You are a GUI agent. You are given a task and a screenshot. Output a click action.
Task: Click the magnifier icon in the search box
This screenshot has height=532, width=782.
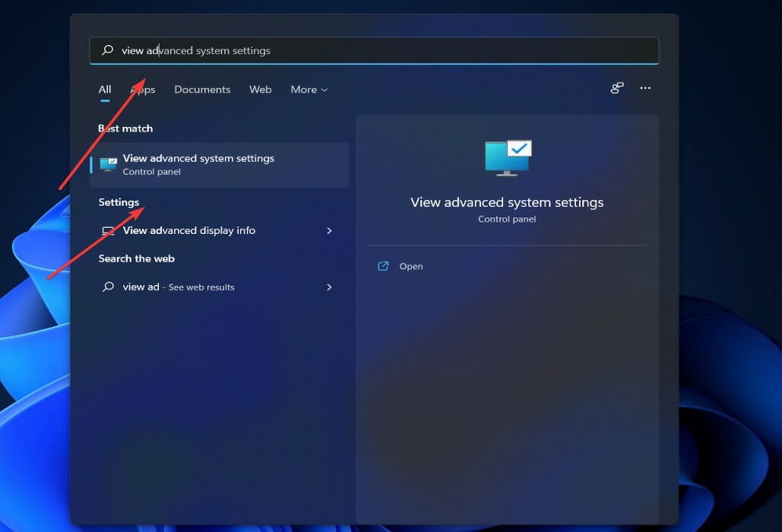(x=109, y=50)
